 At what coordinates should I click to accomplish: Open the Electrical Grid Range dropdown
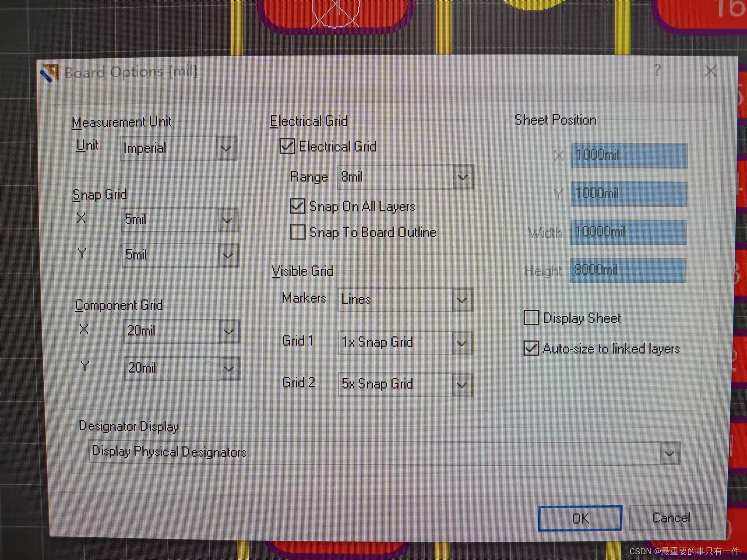463,177
